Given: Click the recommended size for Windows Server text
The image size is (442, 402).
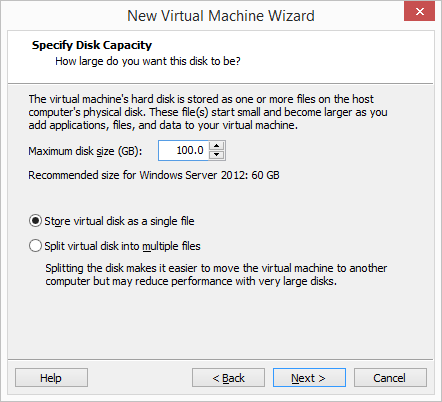Looking at the screenshot, I should coord(154,175).
